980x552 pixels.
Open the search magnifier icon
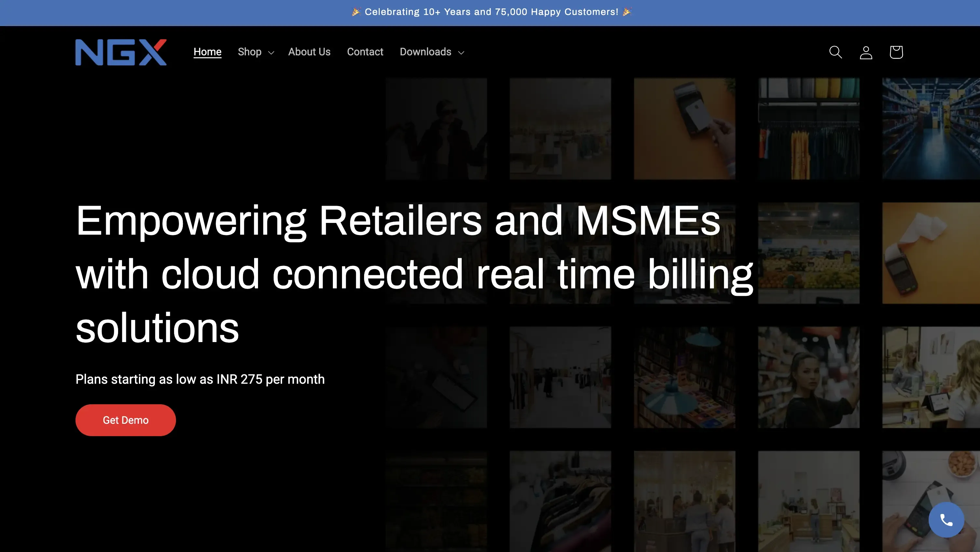pyautogui.click(x=836, y=52)
